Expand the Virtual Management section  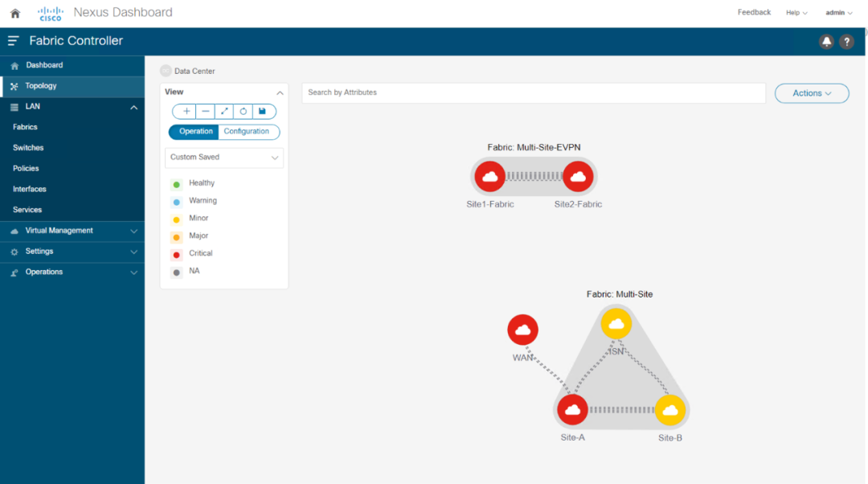[x=133, y=231]
